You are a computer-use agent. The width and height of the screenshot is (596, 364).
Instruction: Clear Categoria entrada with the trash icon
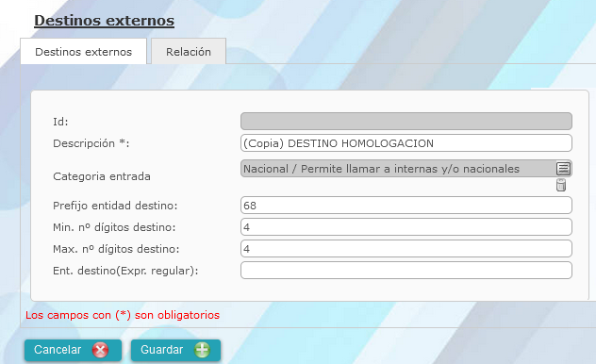(x=561, y=185)
